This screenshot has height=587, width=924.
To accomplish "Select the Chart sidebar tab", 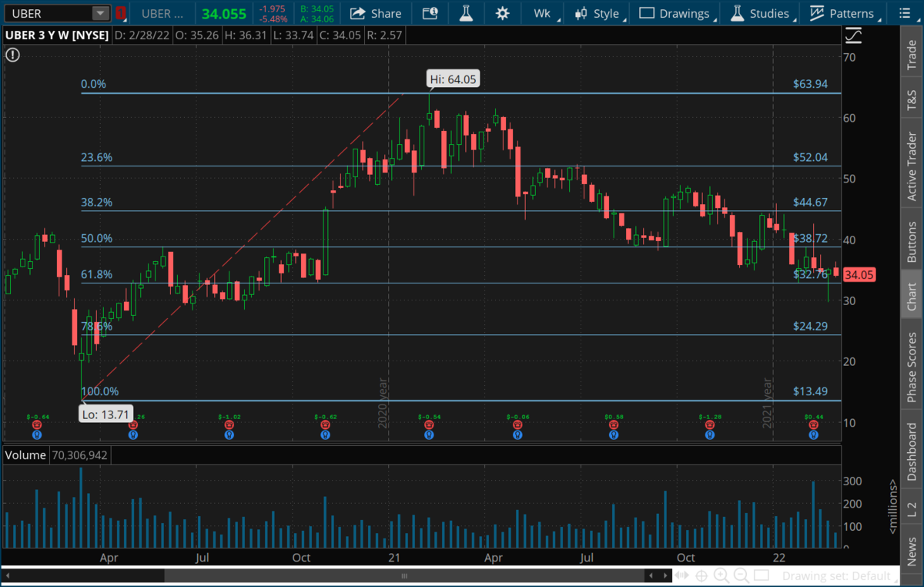I will pyautogui.click(x=912, y=296).
